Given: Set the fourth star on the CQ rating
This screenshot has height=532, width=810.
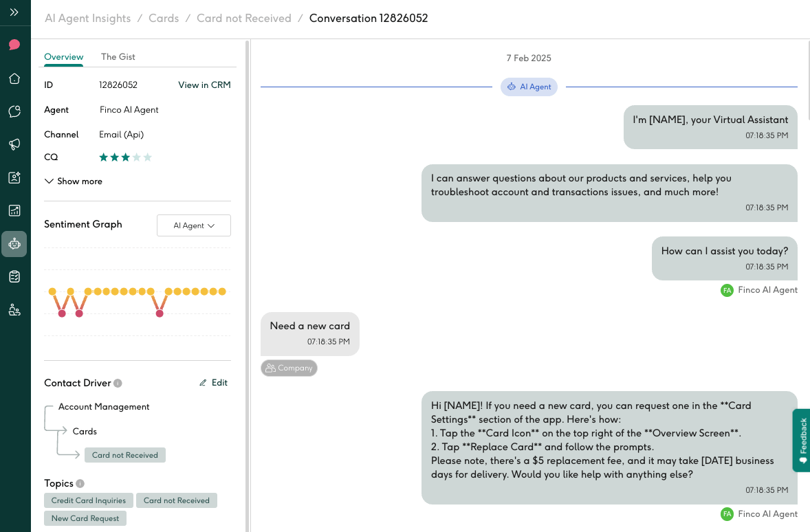Looking at the screenshot, I should click(137, 157).
